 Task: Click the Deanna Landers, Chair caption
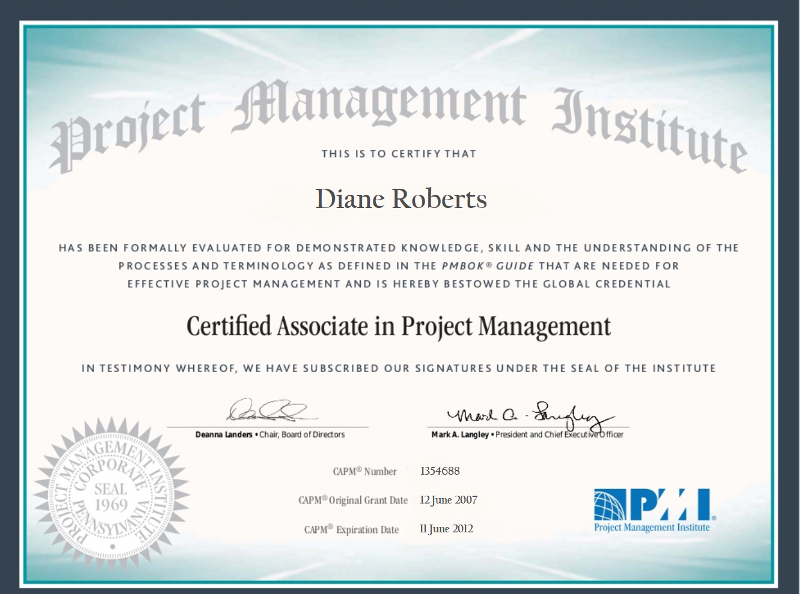(x=270, y=435)
